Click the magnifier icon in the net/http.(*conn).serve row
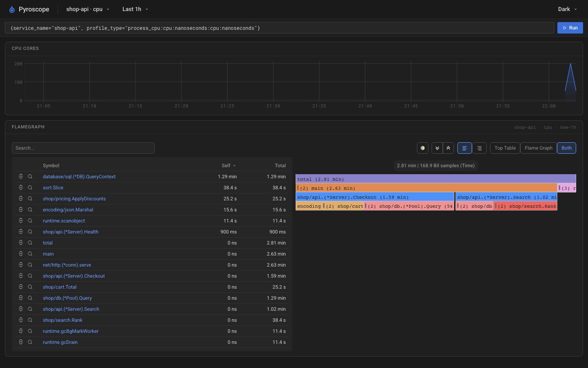 pos(30,265)
